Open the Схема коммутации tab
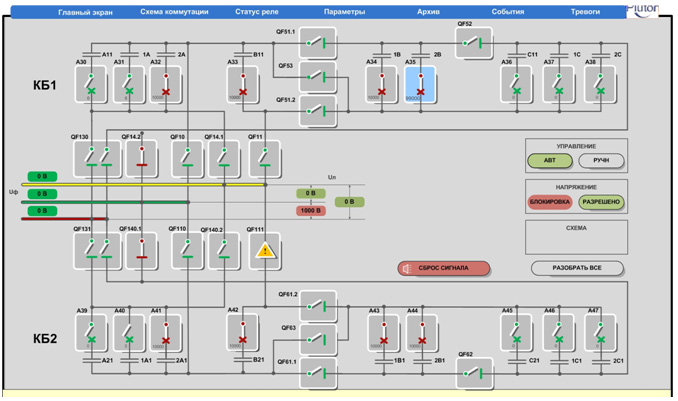678x401 pixels. [174, 12]
